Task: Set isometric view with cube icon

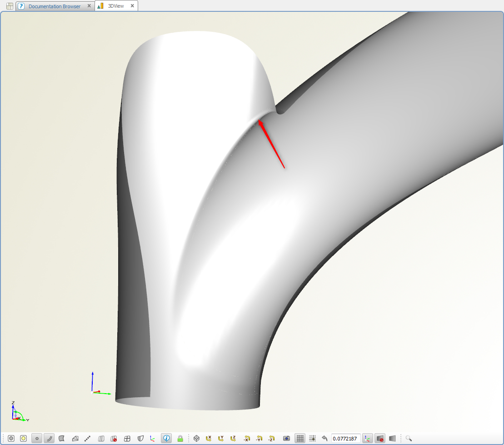Action: click(x=196, y=438)
